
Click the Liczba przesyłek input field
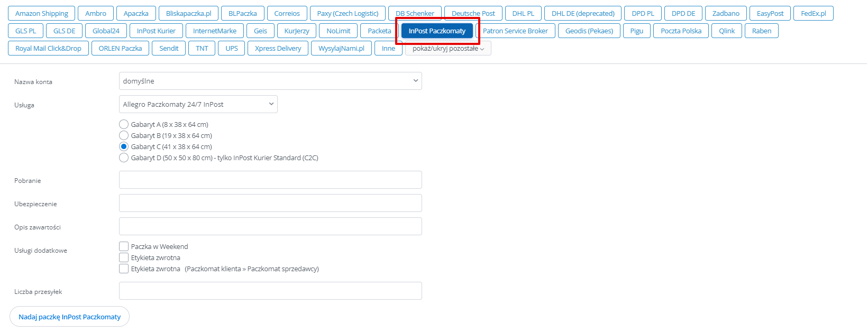270,291
